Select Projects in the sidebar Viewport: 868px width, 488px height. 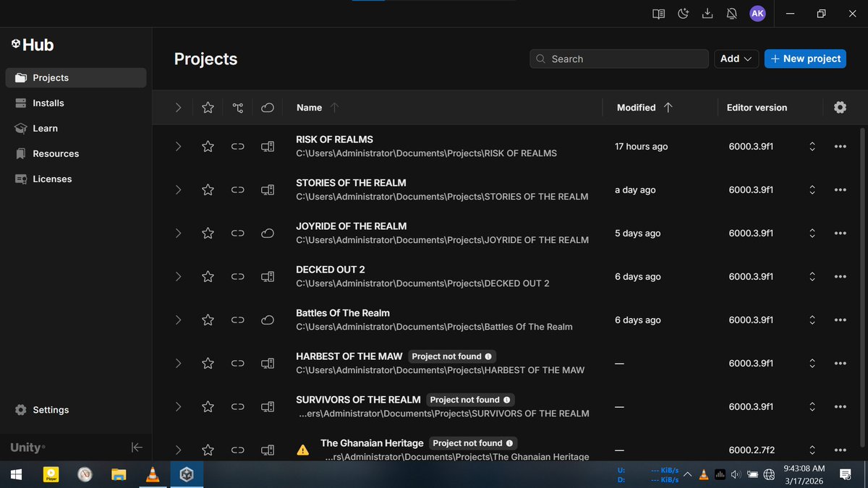(x=76, y=77)
